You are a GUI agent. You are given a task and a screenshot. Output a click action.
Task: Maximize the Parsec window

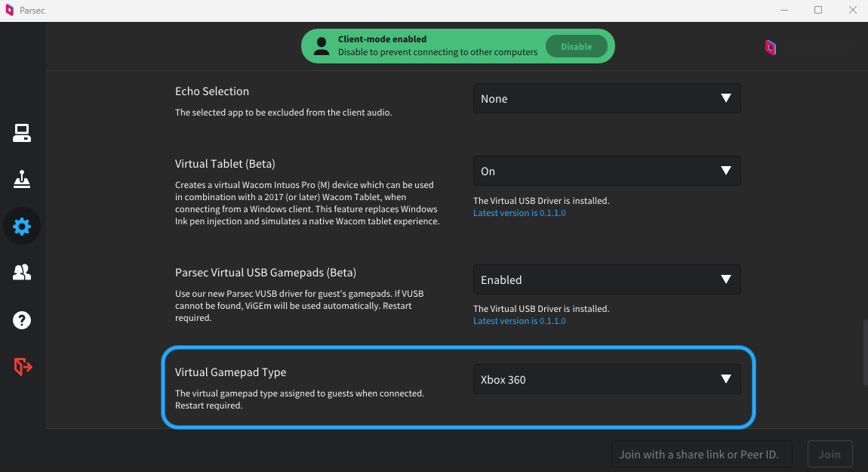[x=818, y=10]
